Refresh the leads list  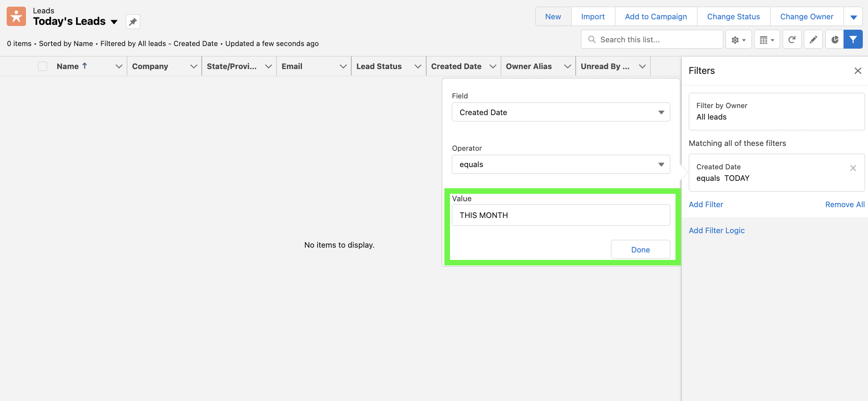(792, 39)
